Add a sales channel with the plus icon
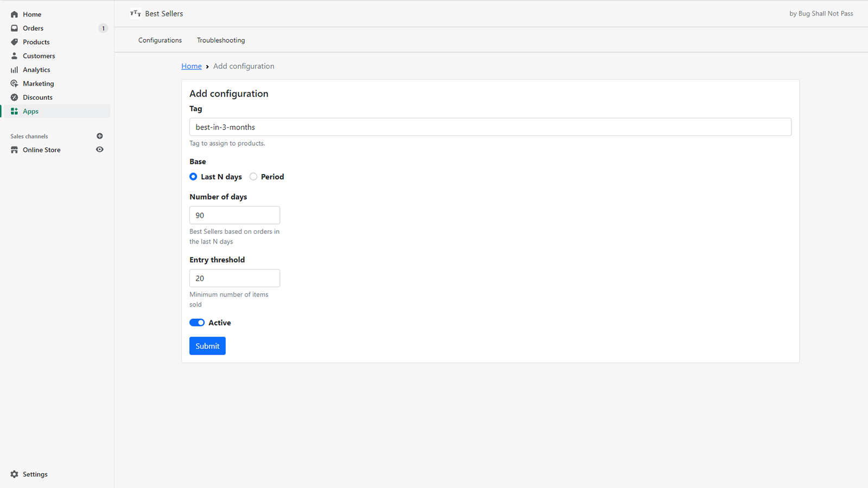 point(100,136)
